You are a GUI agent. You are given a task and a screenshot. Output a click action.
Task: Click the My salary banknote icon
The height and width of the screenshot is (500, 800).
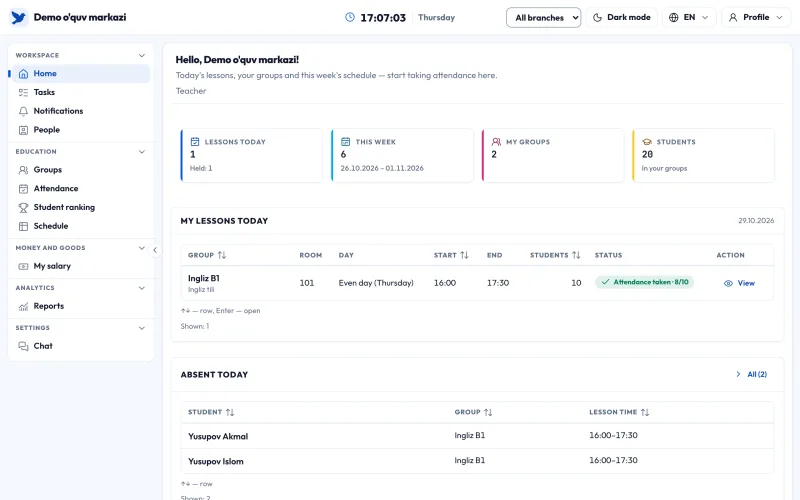[23, 266]
